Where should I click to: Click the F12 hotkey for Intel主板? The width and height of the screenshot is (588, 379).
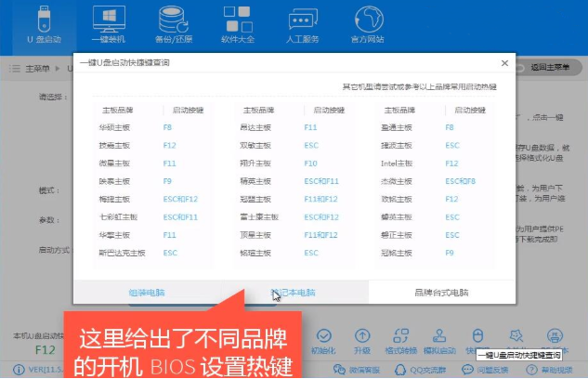pos(451,163)
